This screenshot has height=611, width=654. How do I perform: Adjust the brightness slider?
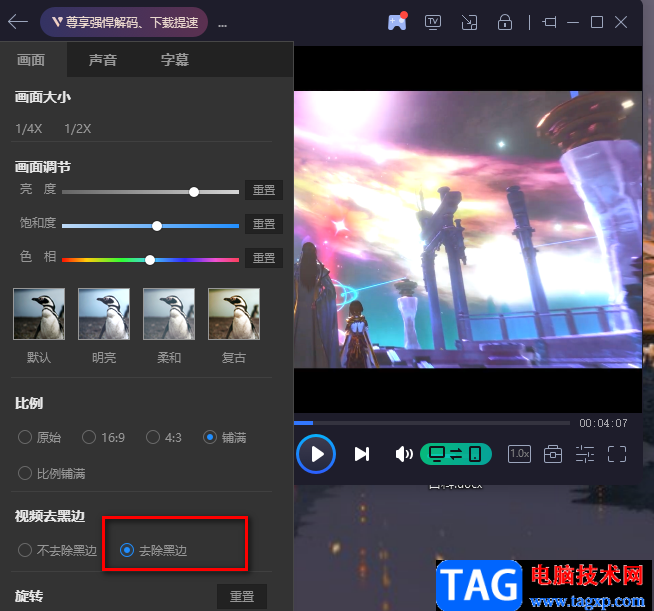[151, 192]
